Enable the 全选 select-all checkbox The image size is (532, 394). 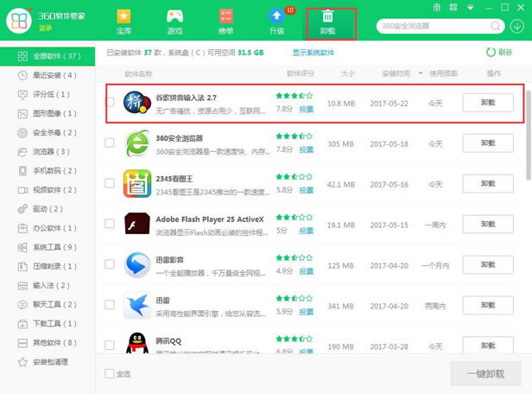pyautogui.click(x=109, y=374)
